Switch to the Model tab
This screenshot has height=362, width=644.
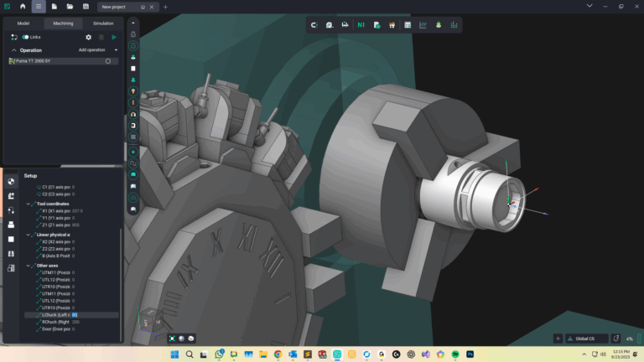point(23,23)
